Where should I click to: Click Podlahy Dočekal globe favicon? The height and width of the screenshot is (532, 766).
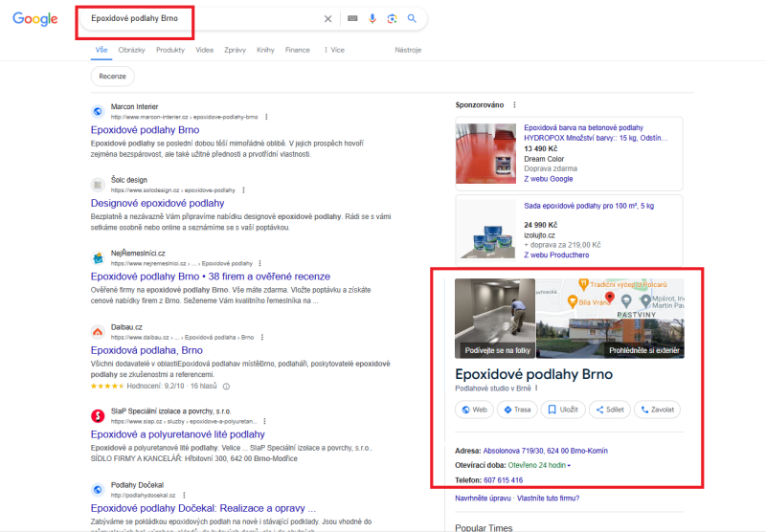coord(98,490)
